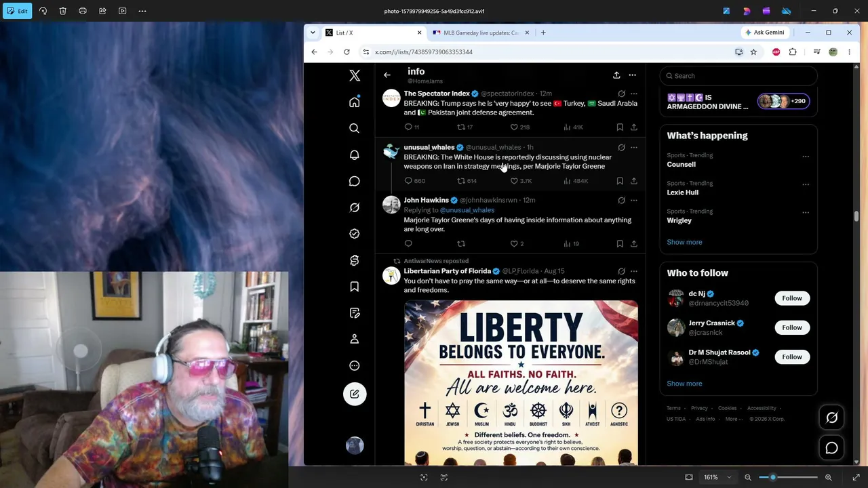
Task: Click the Chrome address bar URL
Action: pyautogui.click(x=424, y=52)
